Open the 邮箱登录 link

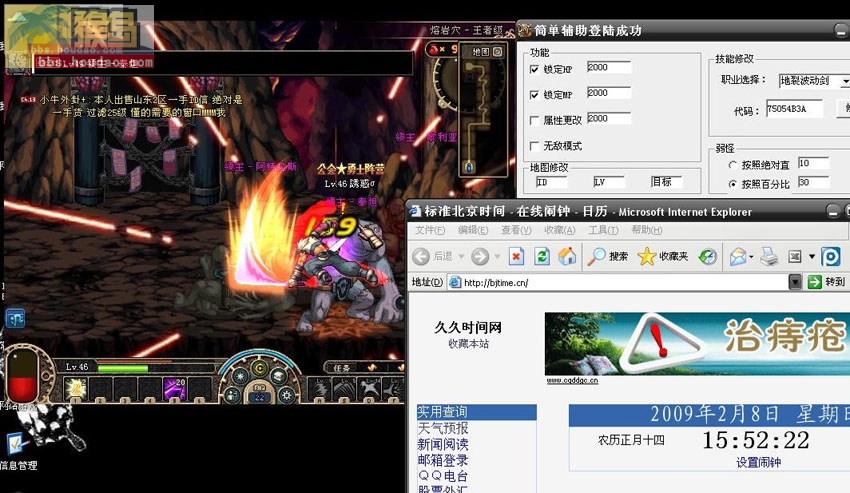pyautogui.click(x=442, y=460)
